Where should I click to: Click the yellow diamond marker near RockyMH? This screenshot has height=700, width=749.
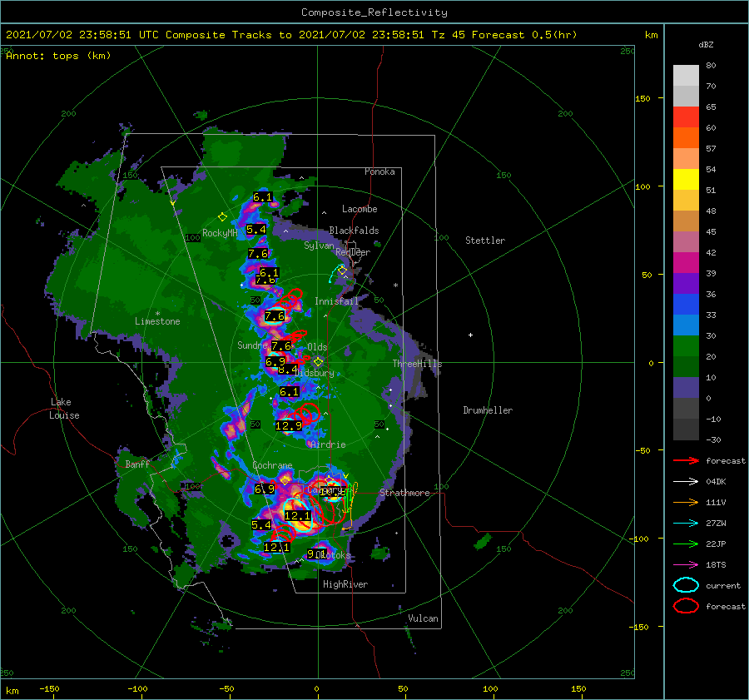coord(222,217)
